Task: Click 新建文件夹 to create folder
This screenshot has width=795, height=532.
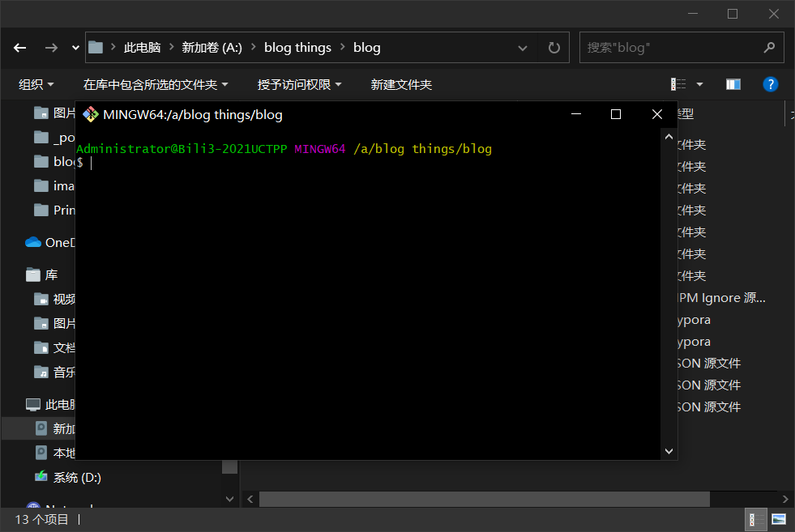Action: (401, 84)
